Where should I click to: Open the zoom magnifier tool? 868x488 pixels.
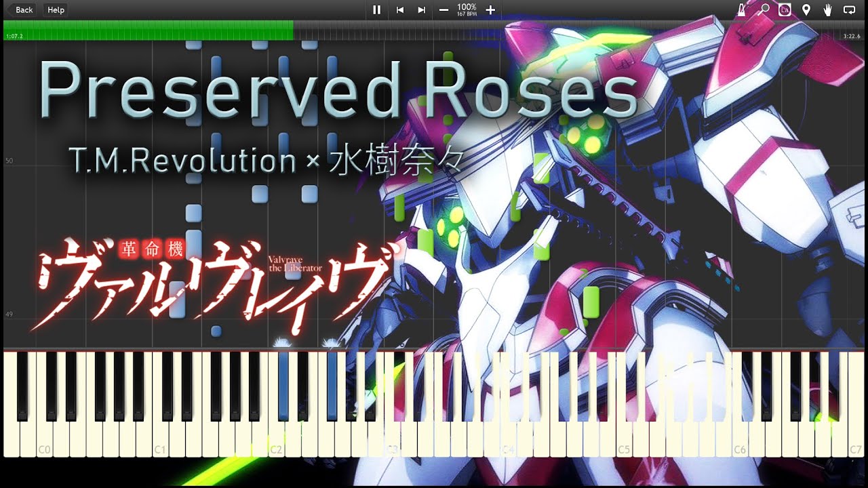click(764, 9)
